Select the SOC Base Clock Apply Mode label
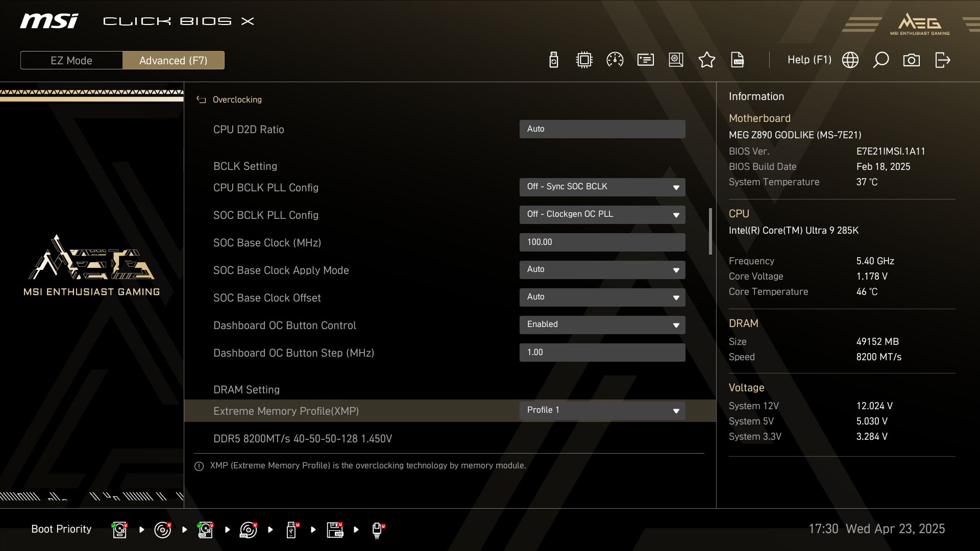The image size is (980, 551). pos(281,270)
